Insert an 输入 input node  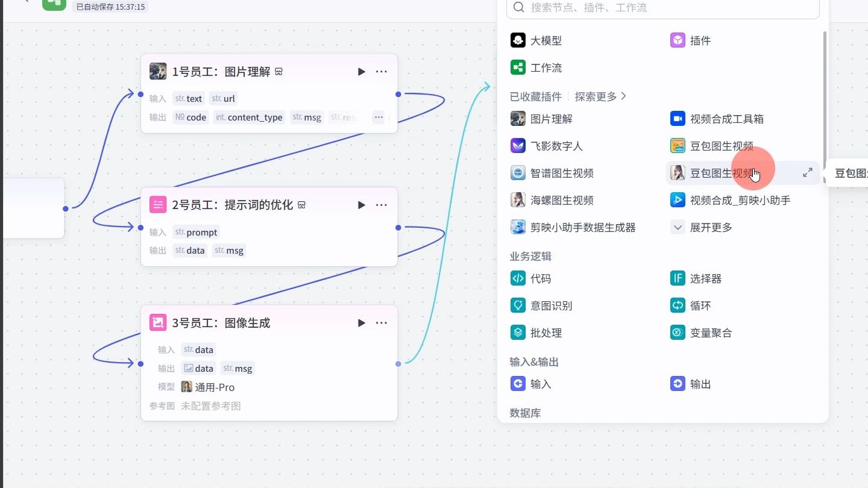[530, 384]
